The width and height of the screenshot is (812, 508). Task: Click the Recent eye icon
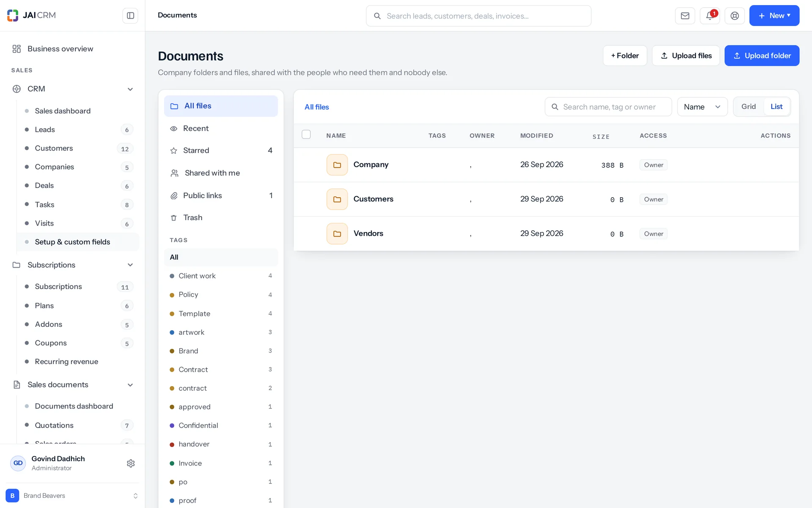pos(173,128)
